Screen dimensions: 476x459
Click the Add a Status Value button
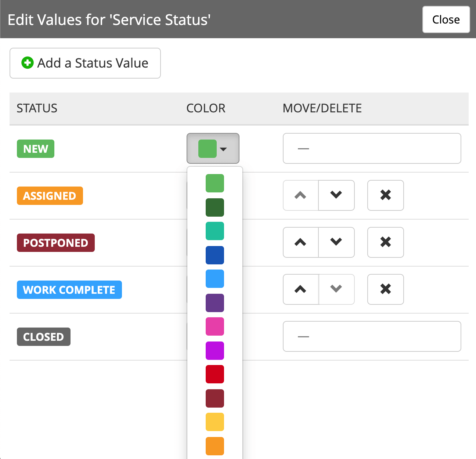tap(85, 63)
